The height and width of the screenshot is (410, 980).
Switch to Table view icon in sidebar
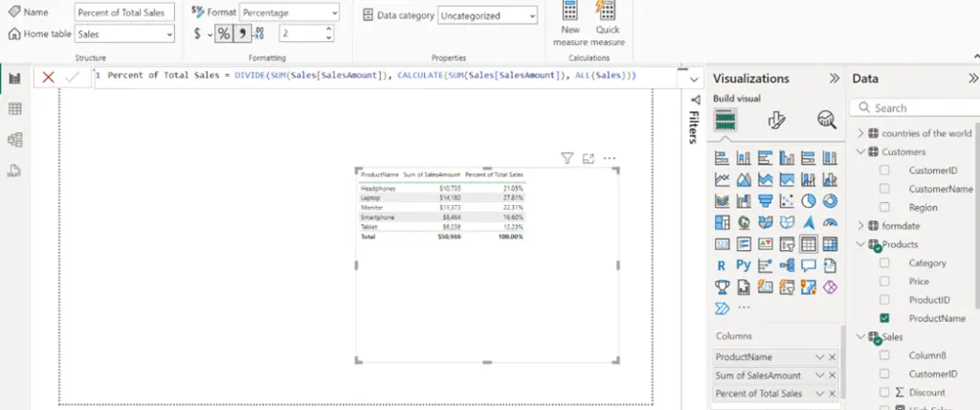(15, 109)
